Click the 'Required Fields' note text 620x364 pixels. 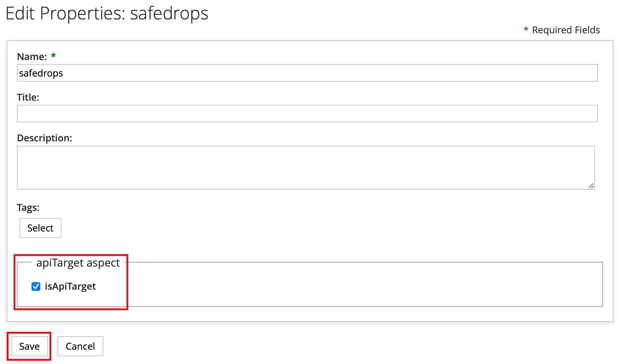tap(566, 30)
